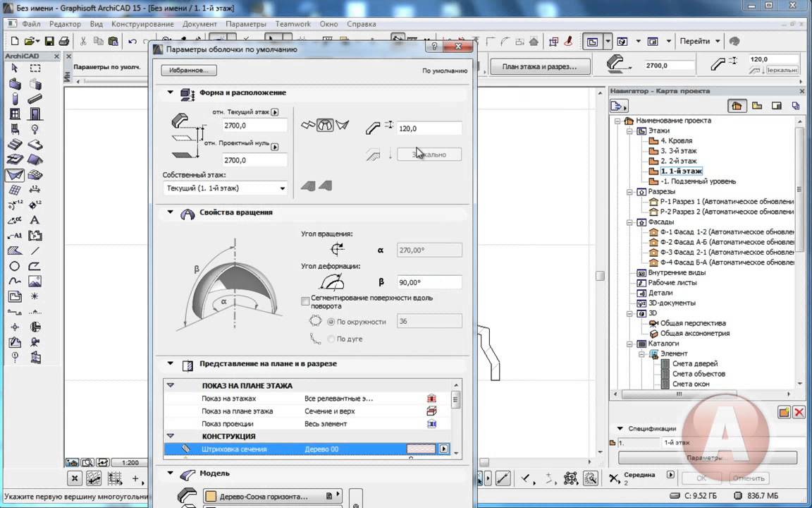Select the Spline tool in the toolbox
This screenshot has height=508, width=812.
click(15, 282)
